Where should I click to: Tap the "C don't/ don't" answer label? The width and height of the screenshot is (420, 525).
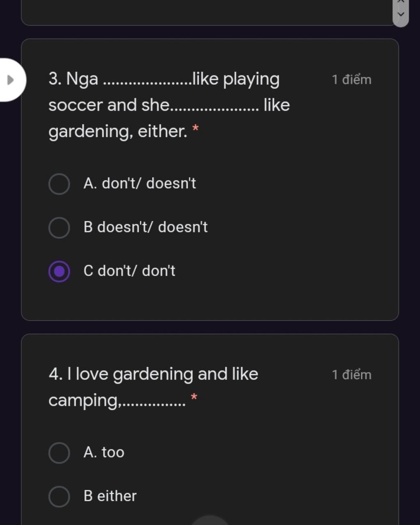(129, 271)
